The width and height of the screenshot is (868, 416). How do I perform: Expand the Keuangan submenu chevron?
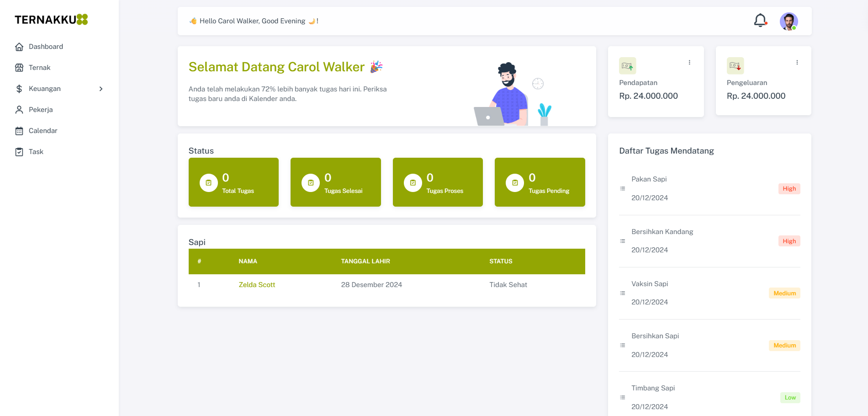click(x=101, y=89)
